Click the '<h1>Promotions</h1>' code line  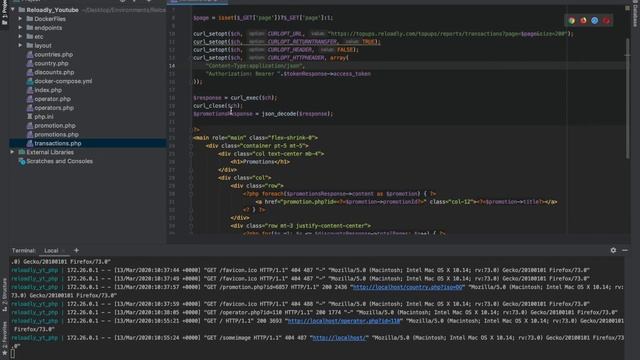click(260, 162)
